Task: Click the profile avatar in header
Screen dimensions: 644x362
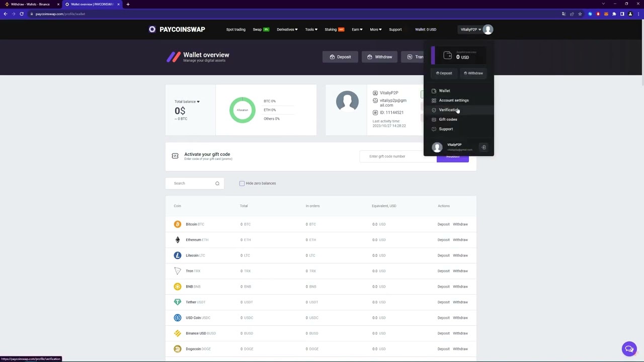Action: pos(488,30)
